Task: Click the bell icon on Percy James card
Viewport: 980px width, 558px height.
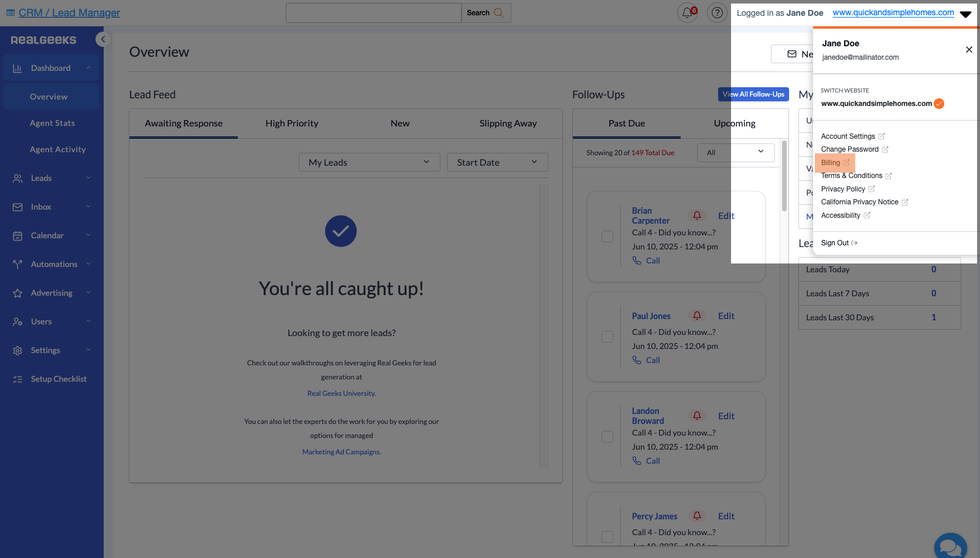Action: pyautogui.click(x=697, y=516)
